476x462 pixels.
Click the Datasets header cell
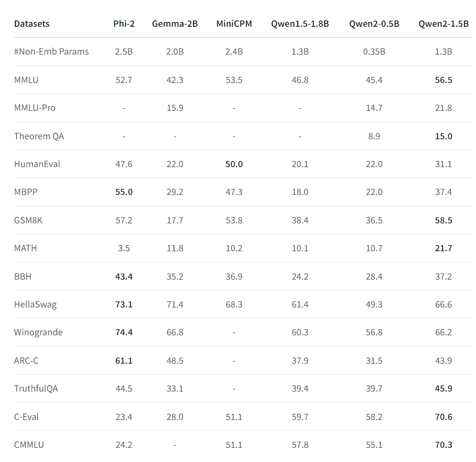32,23
